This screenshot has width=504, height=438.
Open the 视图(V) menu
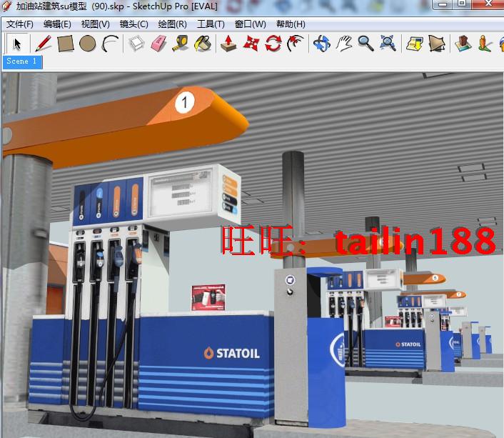tap(96, 24)
